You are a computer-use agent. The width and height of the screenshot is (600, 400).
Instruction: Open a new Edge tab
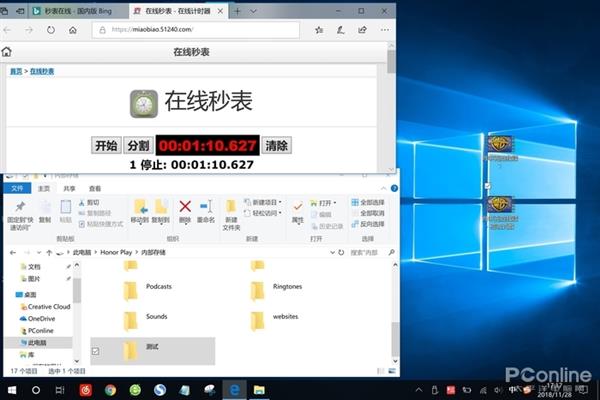point(237,11)
